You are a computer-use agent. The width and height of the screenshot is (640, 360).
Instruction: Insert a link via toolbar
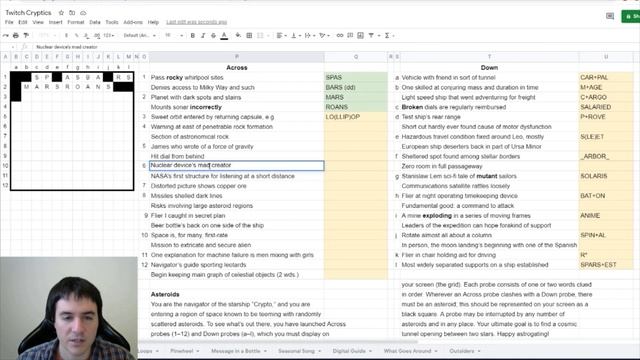tap(340, 36)
